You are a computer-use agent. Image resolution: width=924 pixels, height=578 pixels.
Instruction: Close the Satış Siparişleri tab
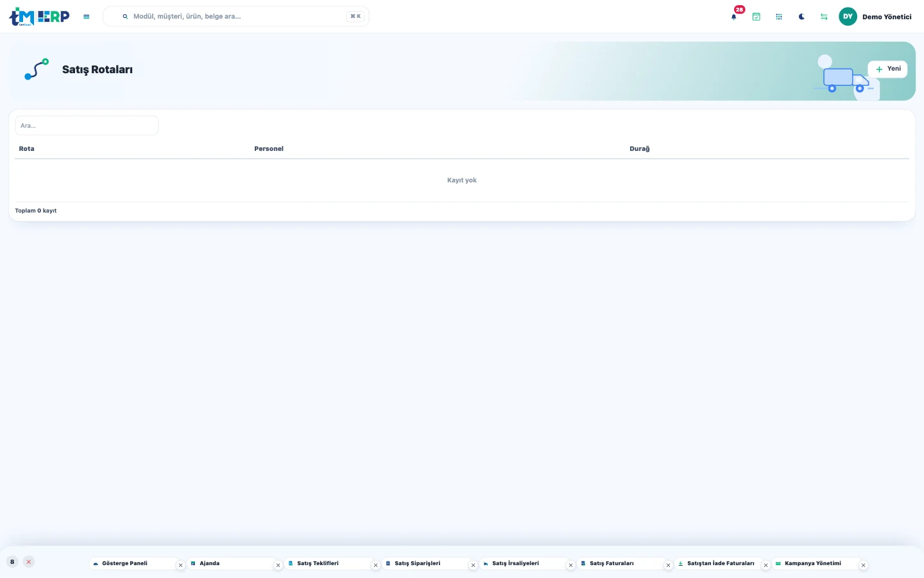pos(474,566)
